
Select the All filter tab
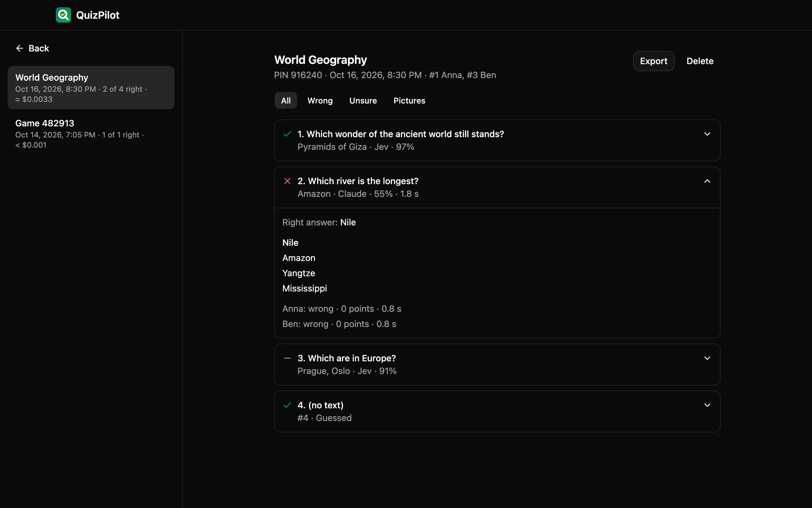point(286,100)
